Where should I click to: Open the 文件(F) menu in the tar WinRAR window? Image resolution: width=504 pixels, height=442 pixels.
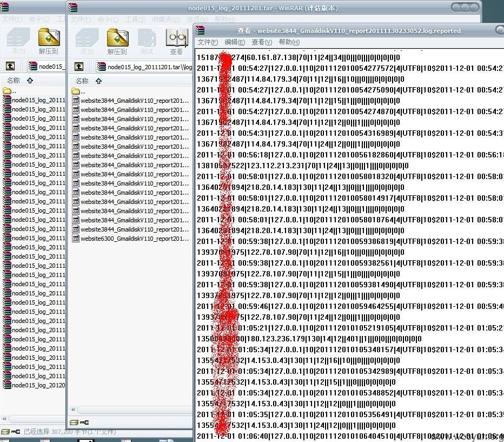(81, 19)
